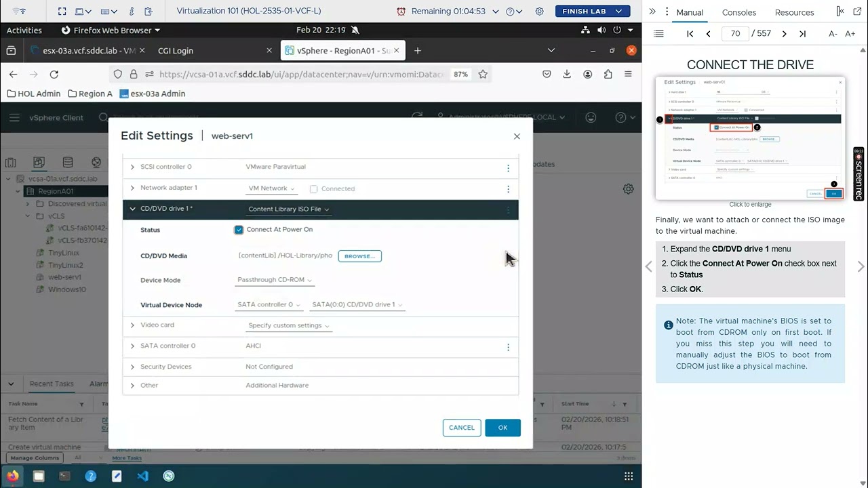The width and height of the screenshot is (868, 488).
Task: Go to first manual page
Action: pos(690,33)
